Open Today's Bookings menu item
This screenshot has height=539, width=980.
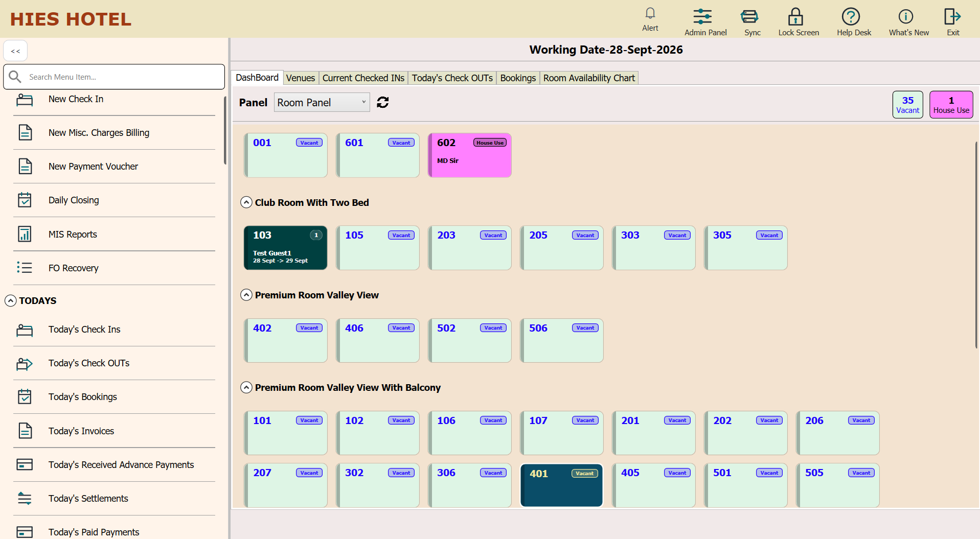point(114,397)
